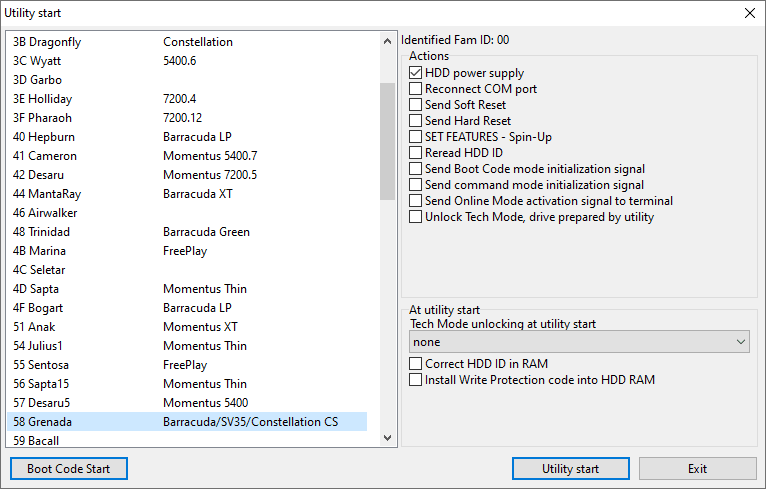Image resolution: width=766 pixels, height=489 pixels.
Task: Select the 4F Bogart row
Action: click(187, 308)
